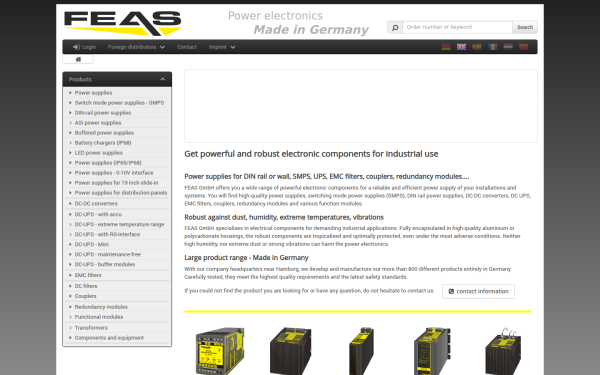This screenshot has height=375, width=600.
Task: Pick the Dutch flag language icon
Action: [508, 47]
